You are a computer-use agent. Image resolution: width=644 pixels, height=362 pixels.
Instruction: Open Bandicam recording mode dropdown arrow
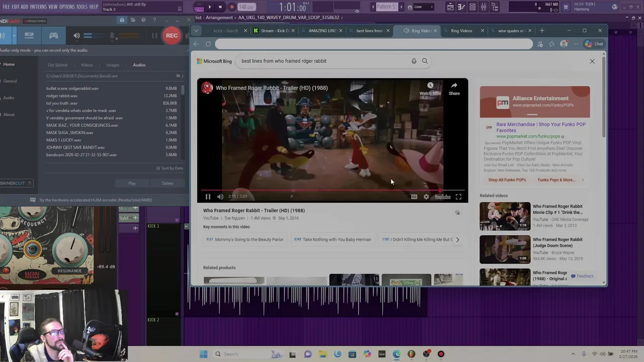click(x=14, y=36)
